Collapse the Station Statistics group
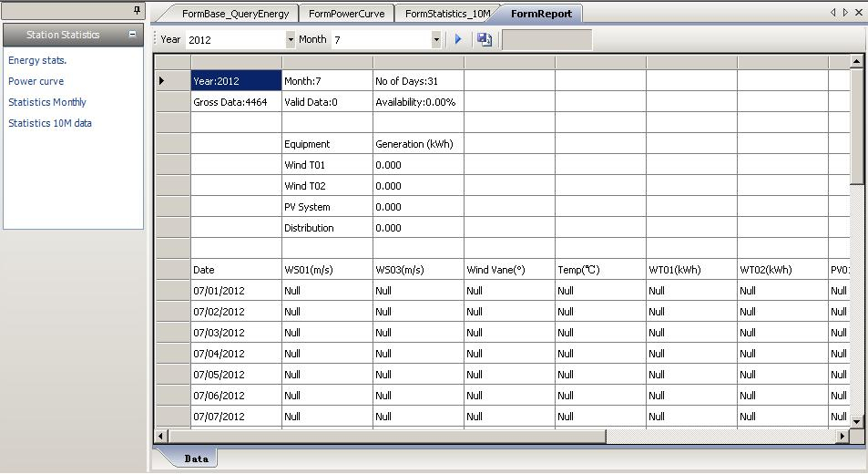 click(133, 35)
